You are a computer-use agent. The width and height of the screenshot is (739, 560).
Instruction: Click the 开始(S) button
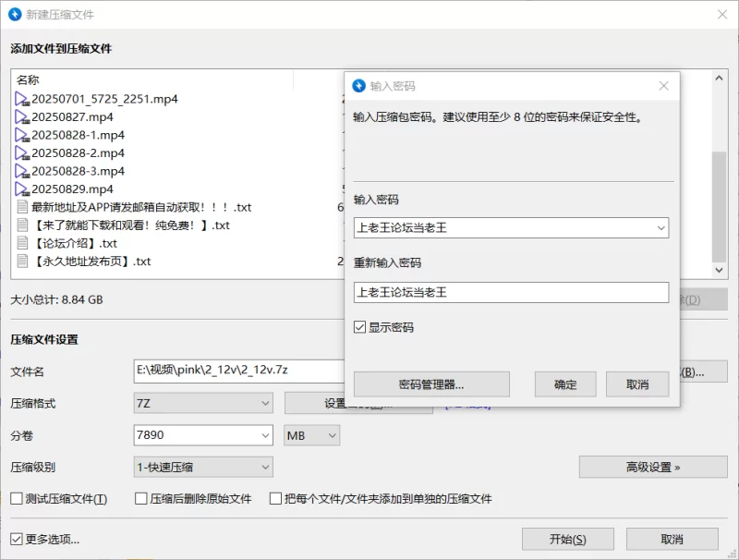[x=568, y=540]
